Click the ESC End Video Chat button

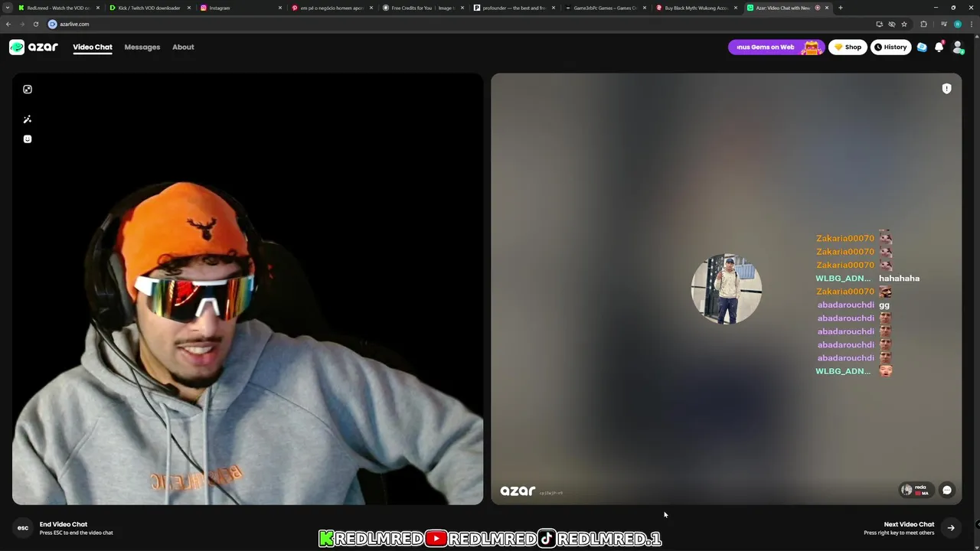coord(23,528)
